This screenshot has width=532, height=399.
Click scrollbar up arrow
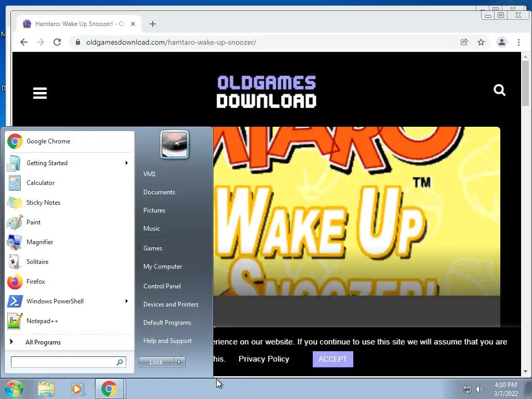point(526,56)
